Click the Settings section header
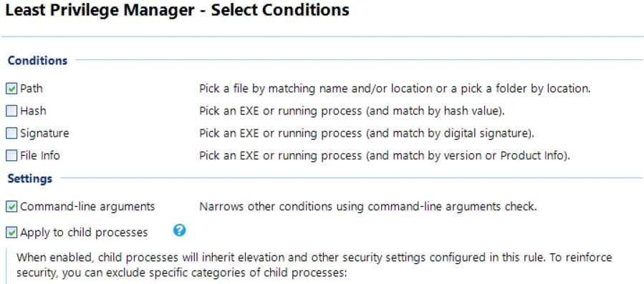Image resolution: width=644 pixels, height=284 pixels. click(x=30, y=179)
